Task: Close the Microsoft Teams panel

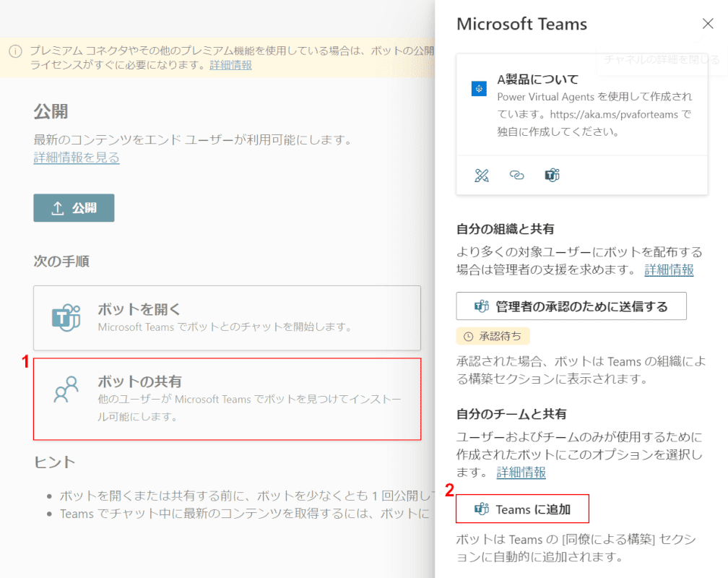Action: 708,24
